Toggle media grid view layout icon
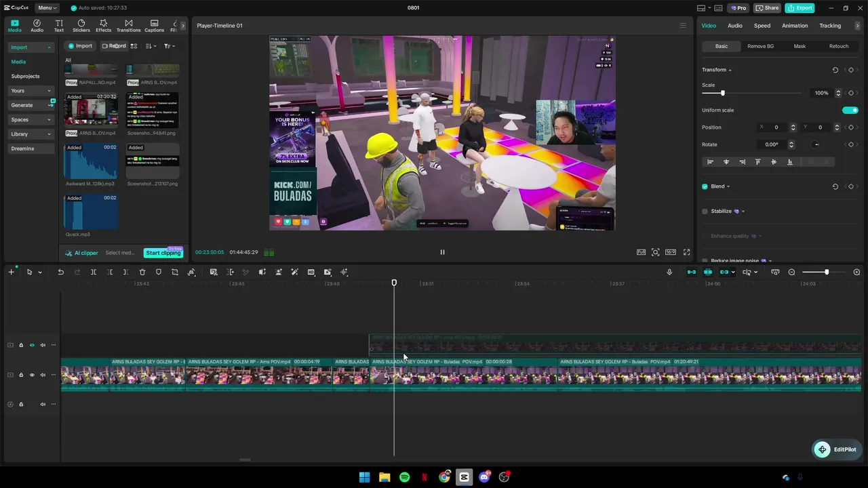Screen dimensions: 868x488 point(134,46)
